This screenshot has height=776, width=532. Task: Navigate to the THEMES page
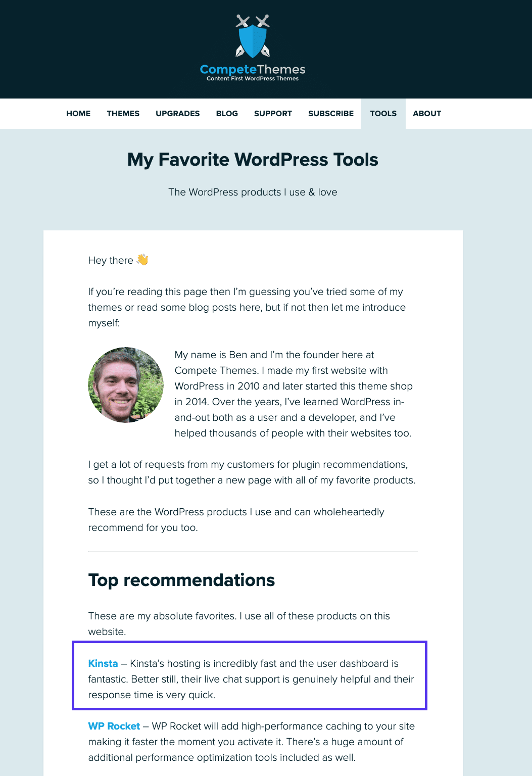123,114
